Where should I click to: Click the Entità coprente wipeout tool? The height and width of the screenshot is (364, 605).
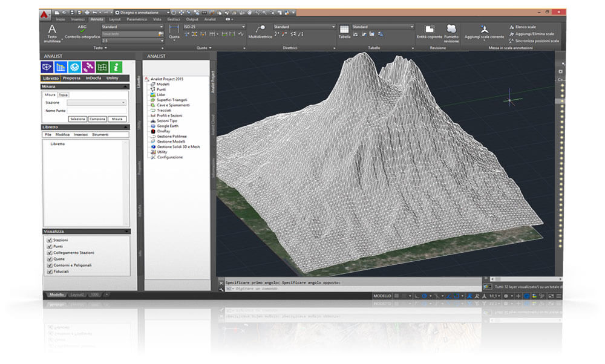[430, 31]
